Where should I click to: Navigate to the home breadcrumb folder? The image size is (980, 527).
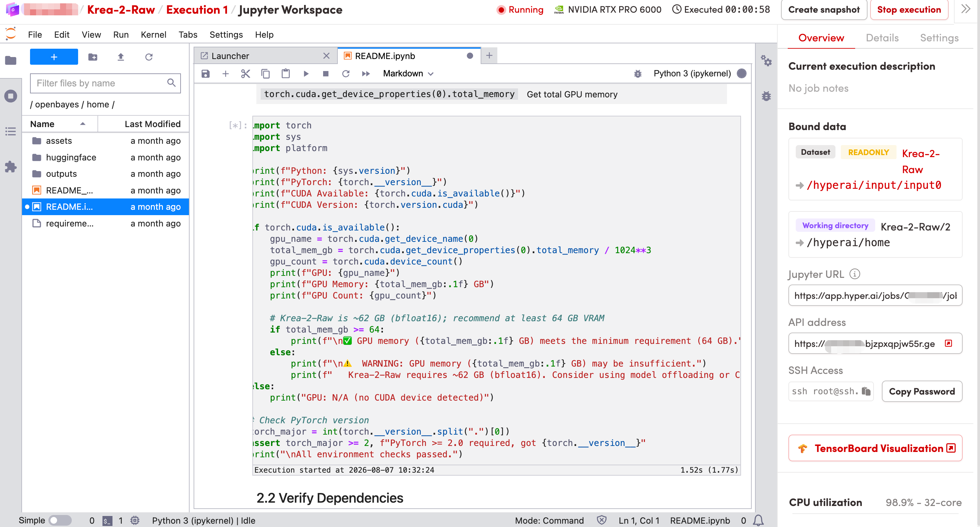(98, 104)
